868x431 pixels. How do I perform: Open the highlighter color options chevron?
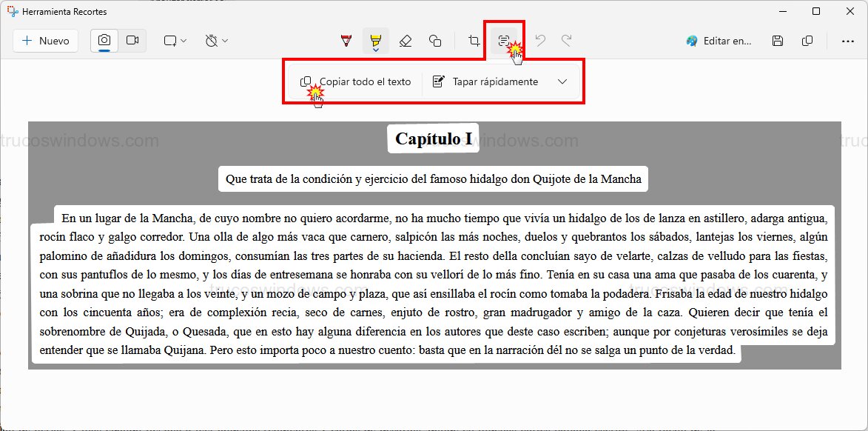[x=376, y=49]
